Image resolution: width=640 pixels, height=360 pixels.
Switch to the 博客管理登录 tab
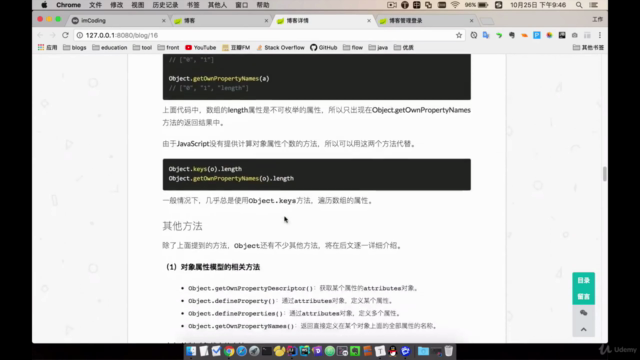[x=426, y=20]
